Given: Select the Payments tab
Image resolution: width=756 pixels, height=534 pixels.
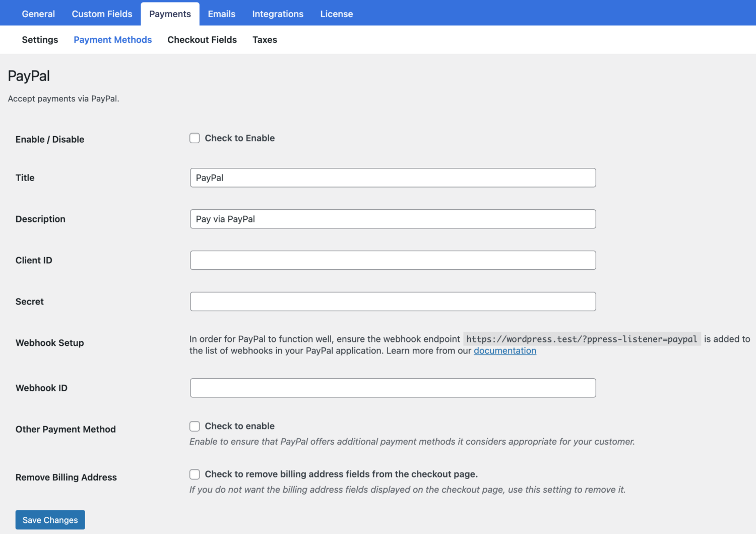Looking at the screenshot, I should (x=170, y=14).
